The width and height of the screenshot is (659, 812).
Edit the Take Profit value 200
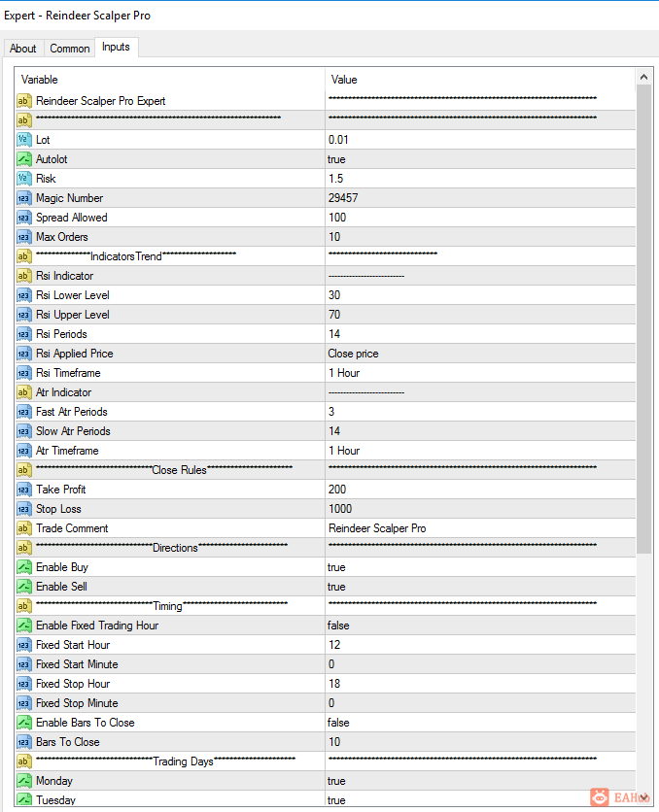[x=480, y=490]
